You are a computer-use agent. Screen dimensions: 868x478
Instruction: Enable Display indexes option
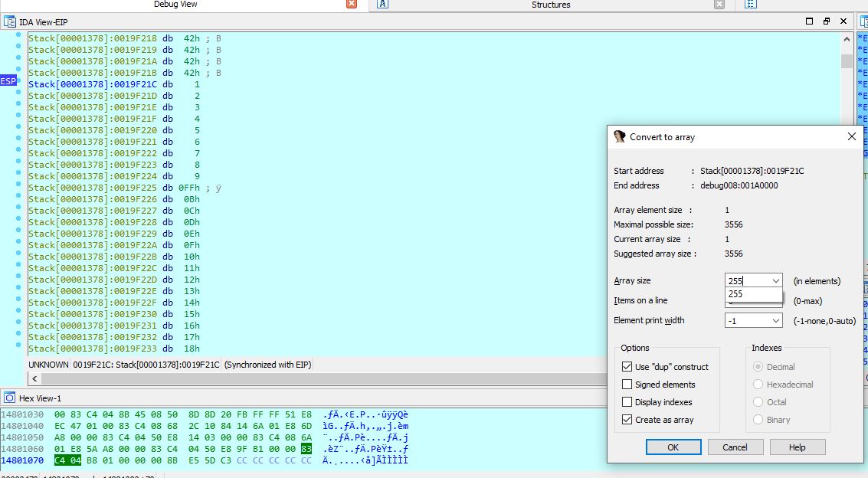point(627,402)
